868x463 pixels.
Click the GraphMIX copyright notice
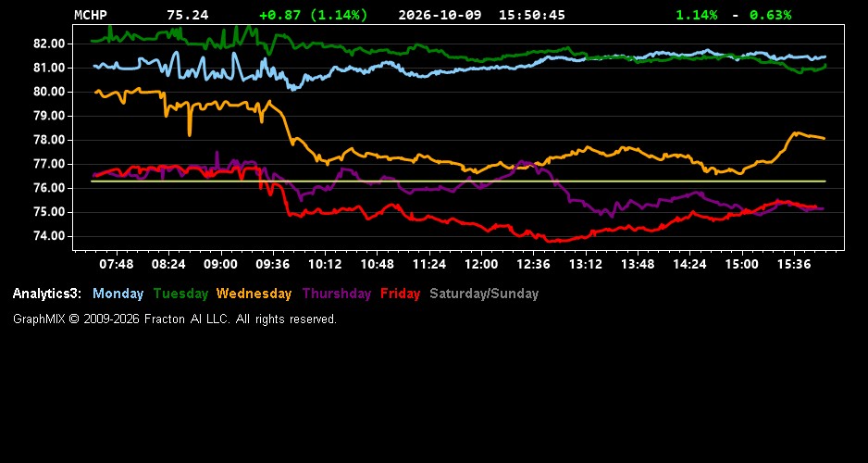coord(174,319)
